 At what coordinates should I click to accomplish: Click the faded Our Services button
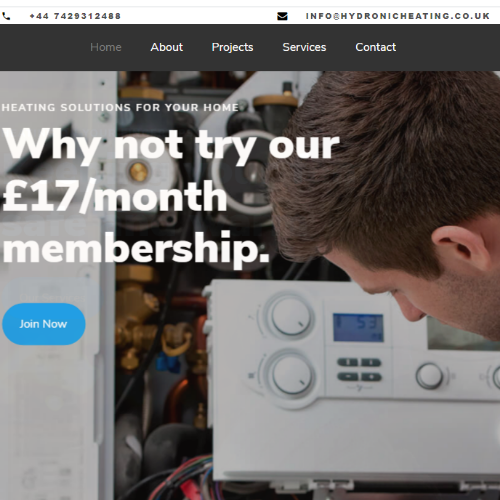[50, 296]
